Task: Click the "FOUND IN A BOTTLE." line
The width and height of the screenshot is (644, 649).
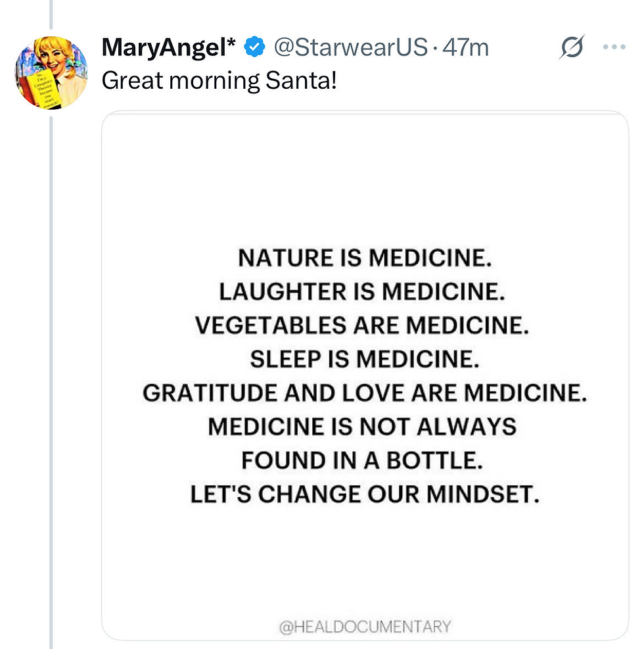Action: tap(363, 460)
